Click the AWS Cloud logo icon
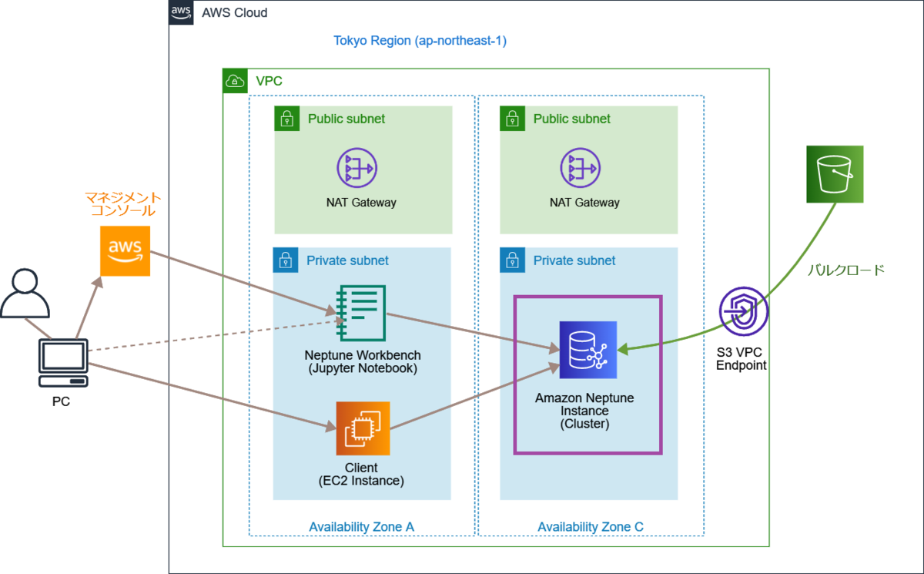This screenshot has width=924, height=574. pos(181,12)
